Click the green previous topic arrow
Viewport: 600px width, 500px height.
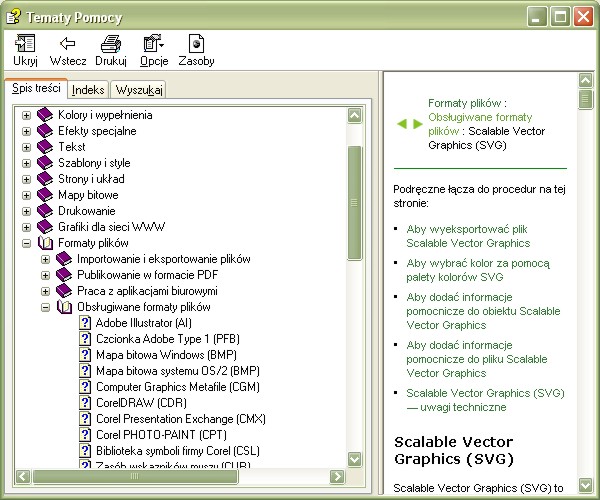402,124
